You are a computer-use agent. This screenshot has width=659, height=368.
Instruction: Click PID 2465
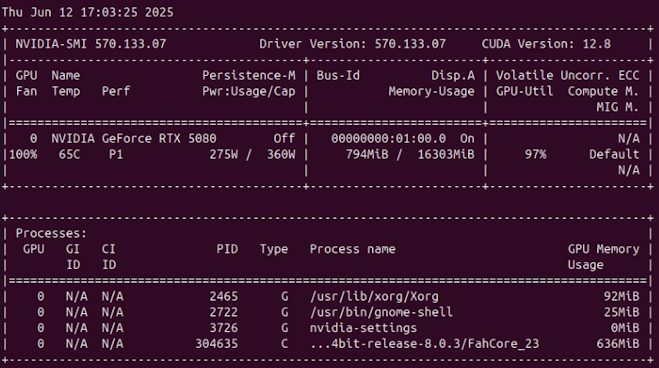[x=223, y=297]
